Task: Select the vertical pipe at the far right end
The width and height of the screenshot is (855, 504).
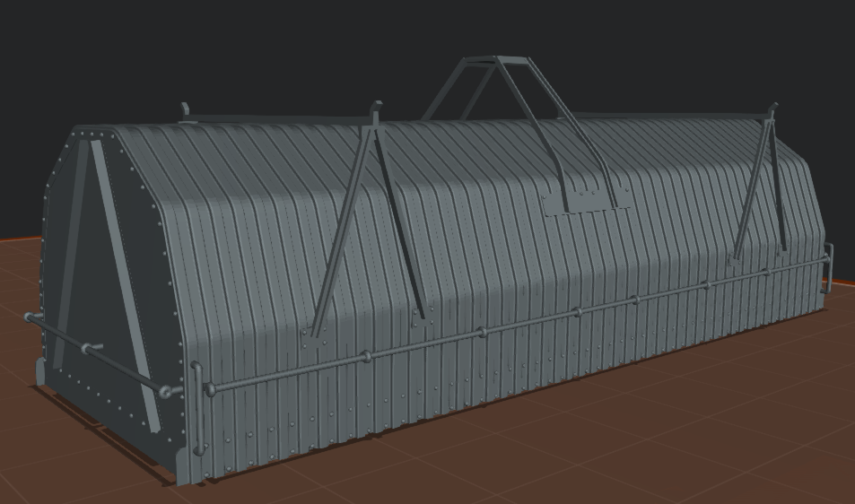Action: click(830, 265)
